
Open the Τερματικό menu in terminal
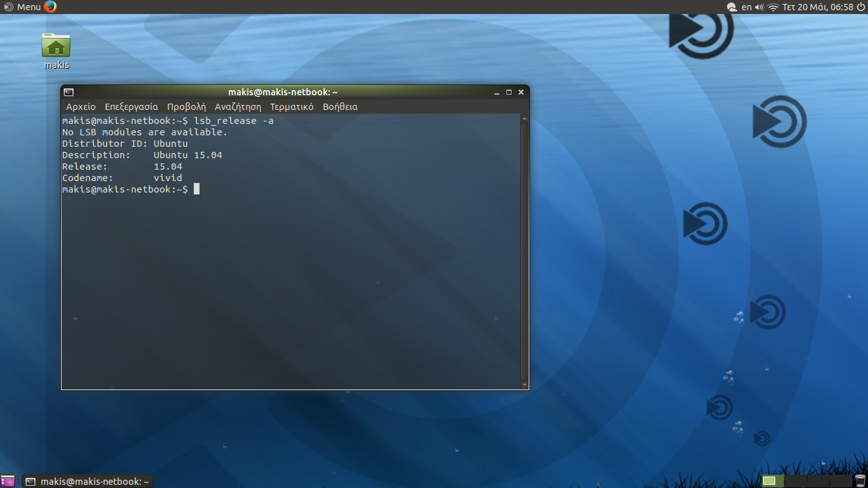pyautogui.click(x=292, y=107)
